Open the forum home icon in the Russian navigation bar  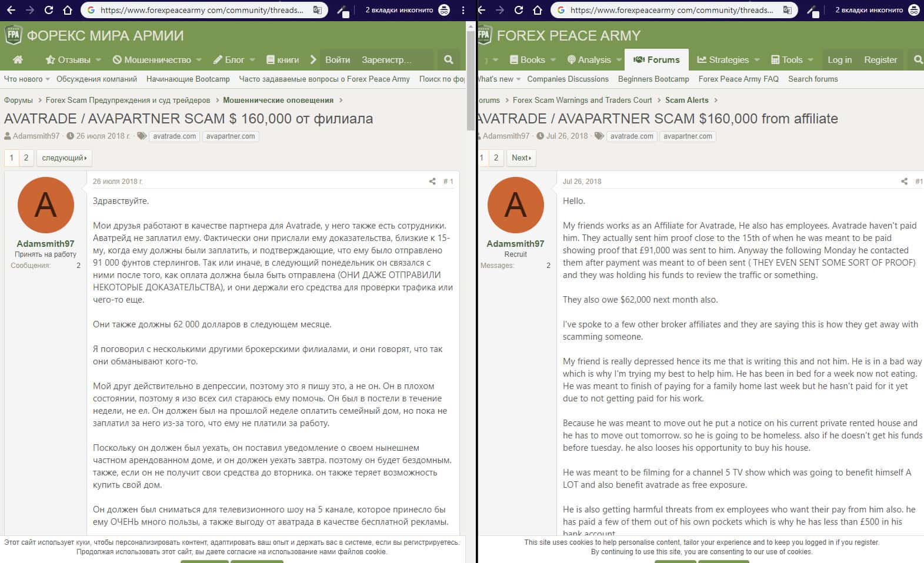[x=18, y=60]
